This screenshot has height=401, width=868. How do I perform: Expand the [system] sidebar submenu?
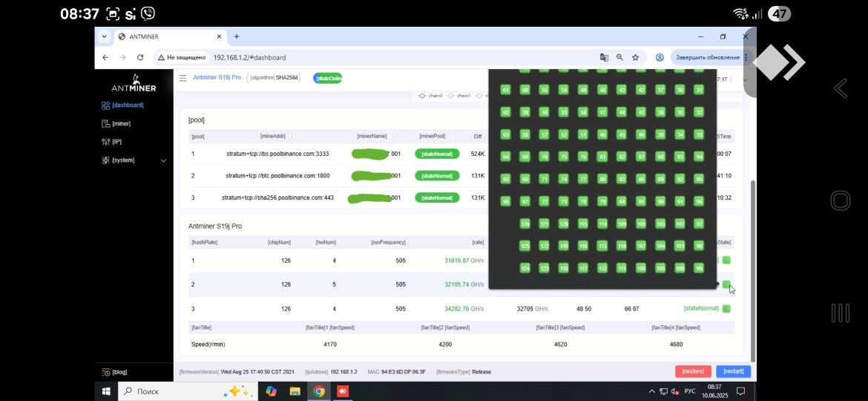[163, 160]
